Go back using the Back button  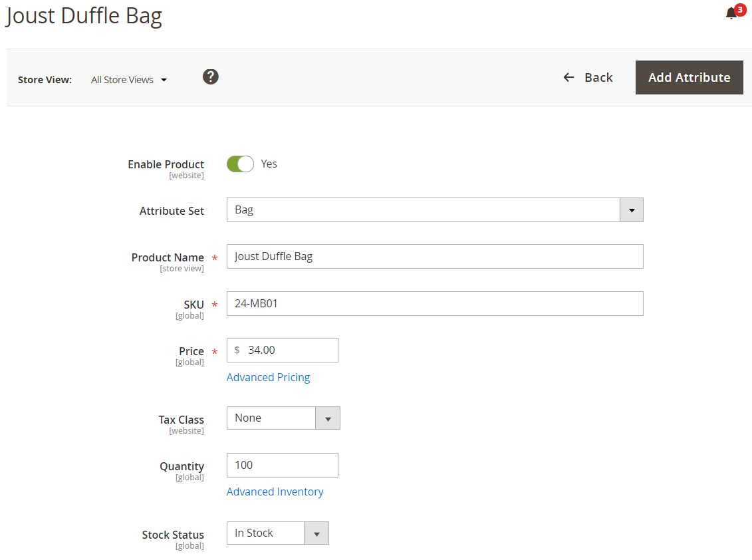pos(588,77)
